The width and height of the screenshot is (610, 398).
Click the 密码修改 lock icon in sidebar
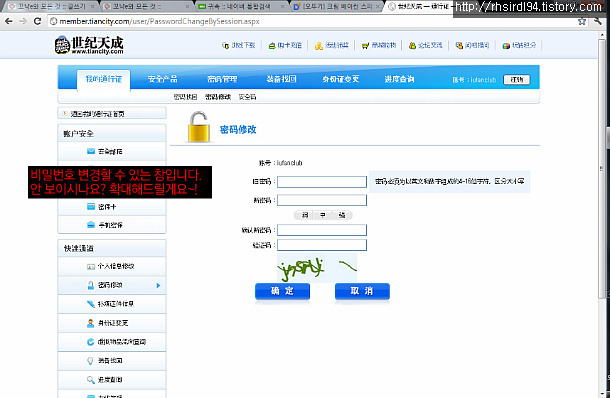click(x=91, y=285)
